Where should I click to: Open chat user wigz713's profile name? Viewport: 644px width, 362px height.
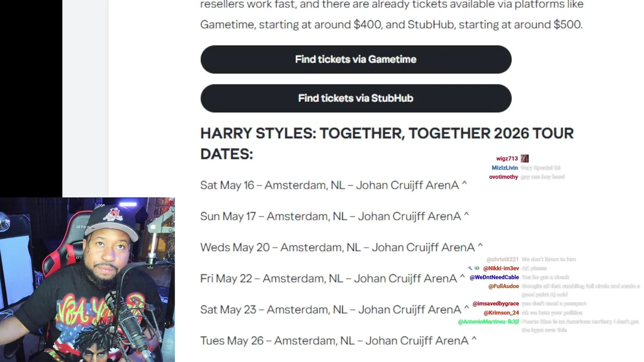tap(507, 158)
